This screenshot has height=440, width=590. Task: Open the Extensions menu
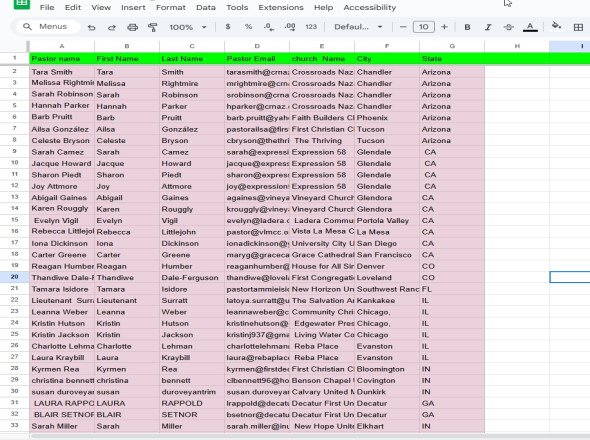[281, 7]
